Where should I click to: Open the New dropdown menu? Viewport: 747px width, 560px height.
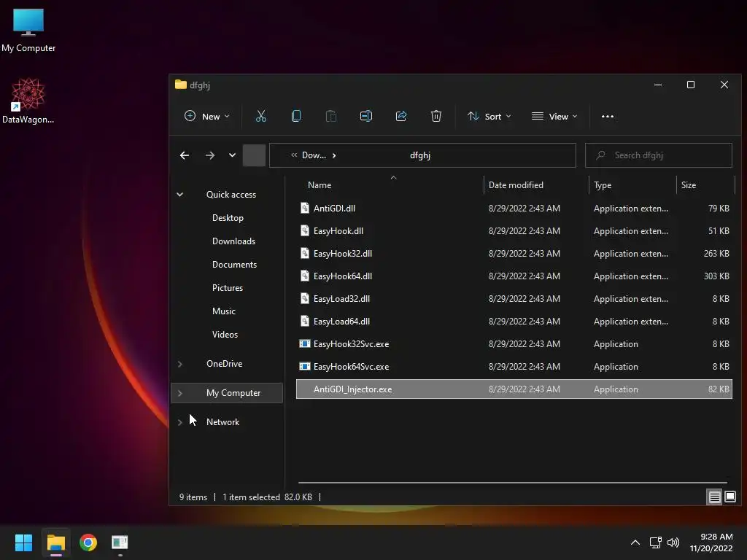pos(206,116)
